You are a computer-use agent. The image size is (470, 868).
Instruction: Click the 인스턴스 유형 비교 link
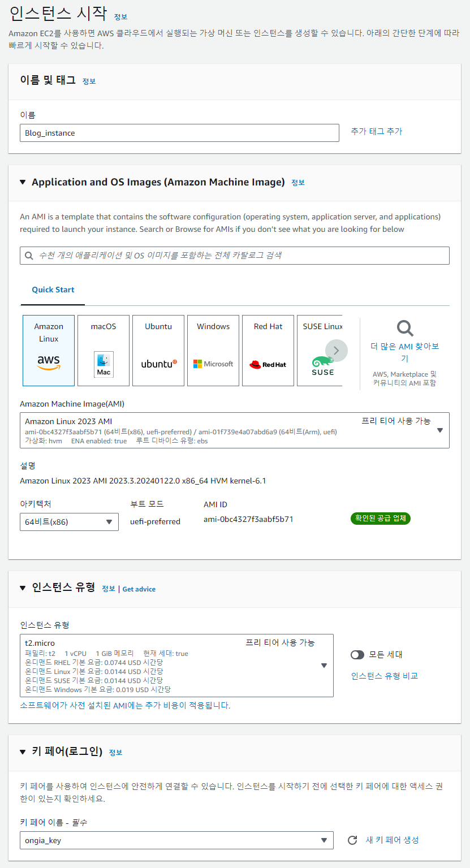(x=385, y=676)
